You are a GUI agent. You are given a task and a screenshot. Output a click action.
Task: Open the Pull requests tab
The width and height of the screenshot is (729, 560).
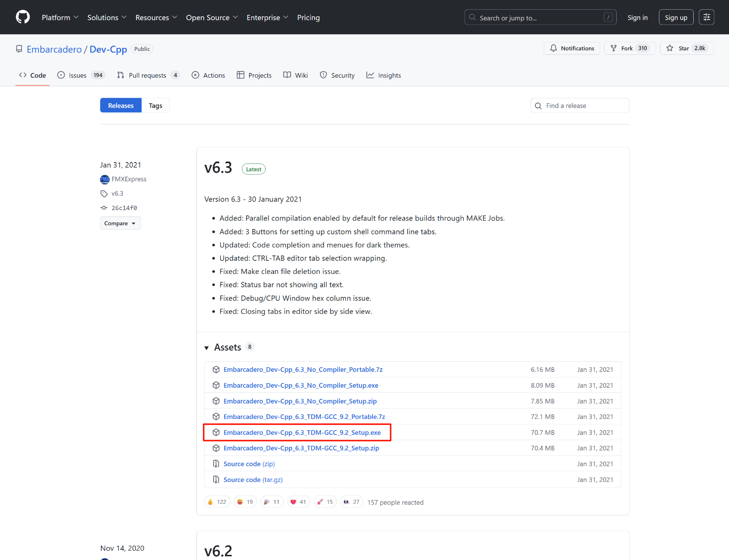pyautogui.click(x=148, y=75)
